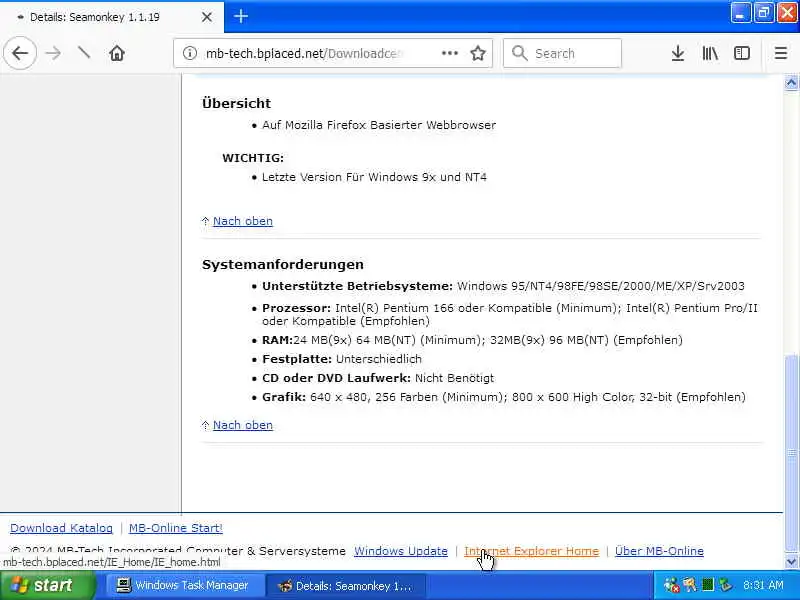Click the Grafik requirement line

coord(504,397)
